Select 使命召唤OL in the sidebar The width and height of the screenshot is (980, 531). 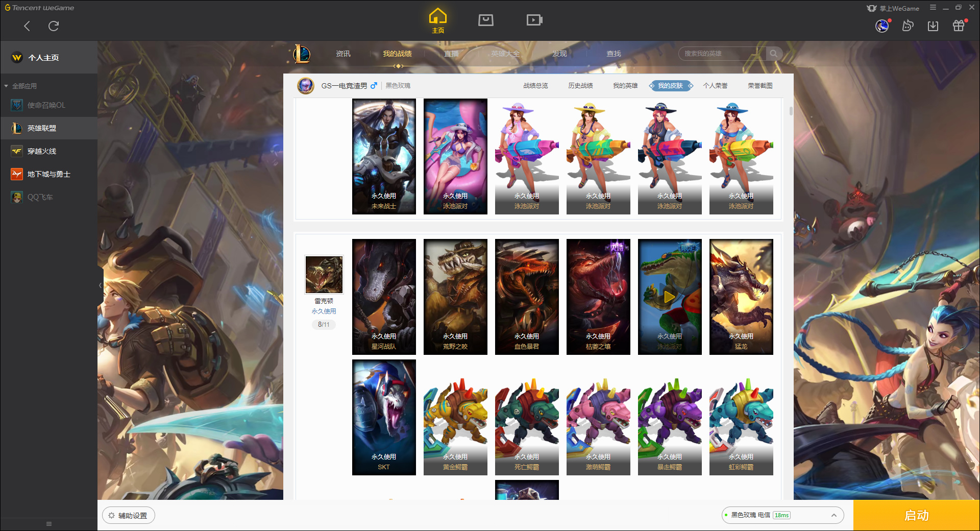click(49, 105)
